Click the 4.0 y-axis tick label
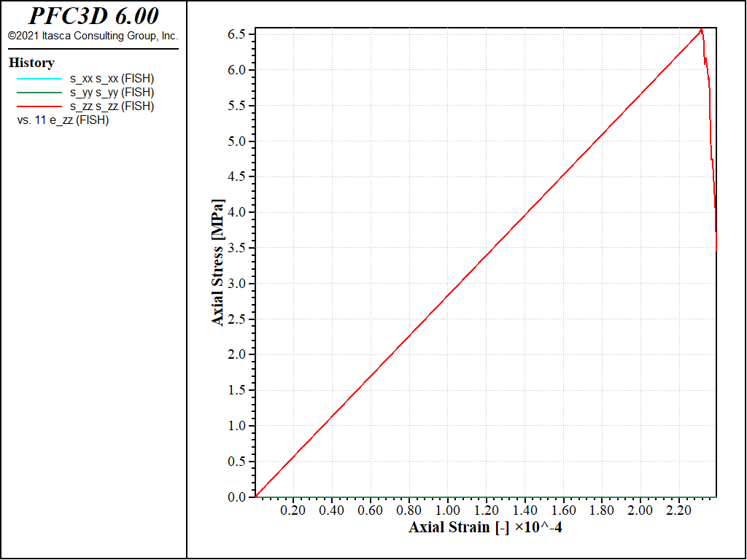The height and width of the screenshot is (560, 747). point(237,212)
